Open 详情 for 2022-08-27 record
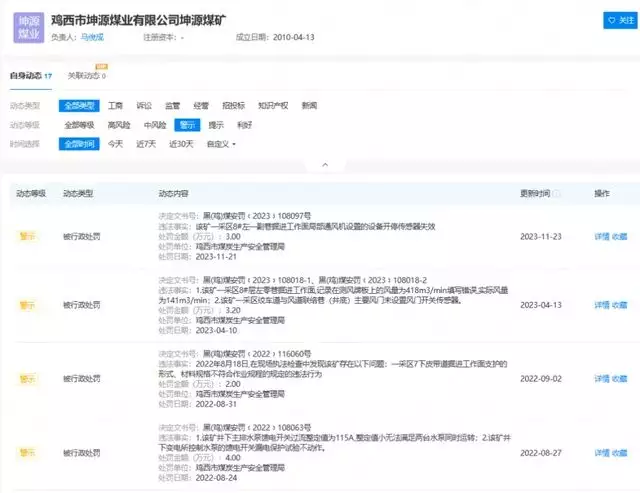Viewport: 640px width, 493px height. 602,453
